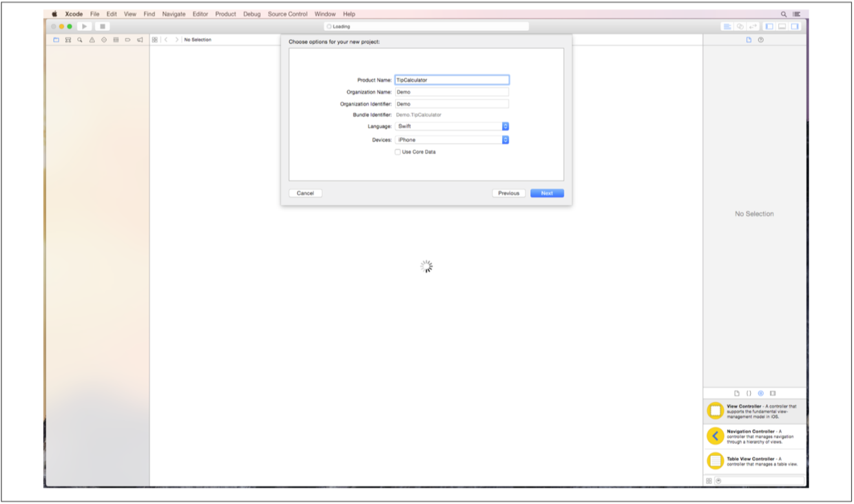Toggle the Utilities panel visibility
The image size is (854, 504).
795,26
